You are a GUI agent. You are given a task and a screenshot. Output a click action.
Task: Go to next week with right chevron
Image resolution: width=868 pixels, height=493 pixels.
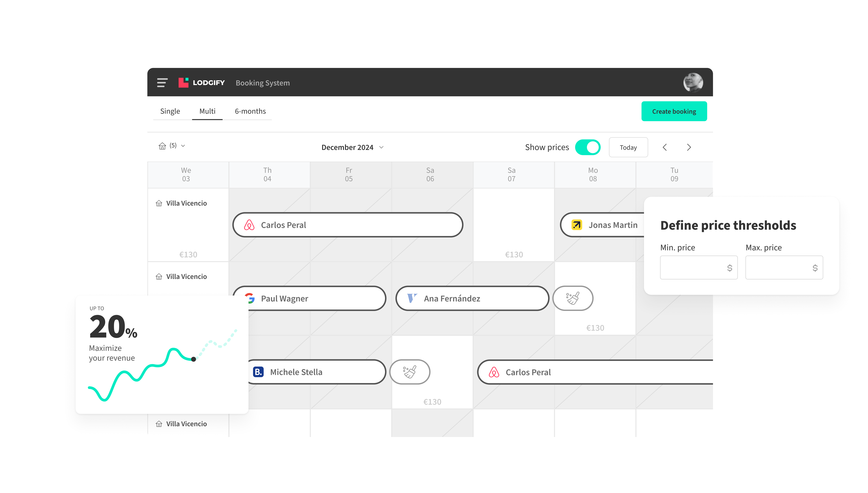tap(689, 147)
